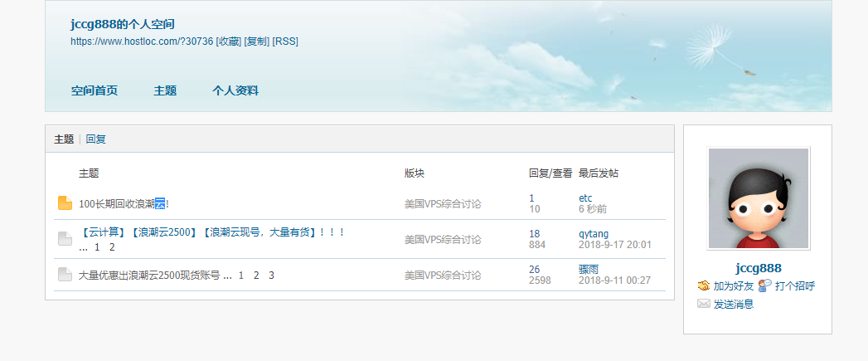Select the 主题 sub-tab in the list panel
This screenshot has height=361, width=868.
click(64, 139)
